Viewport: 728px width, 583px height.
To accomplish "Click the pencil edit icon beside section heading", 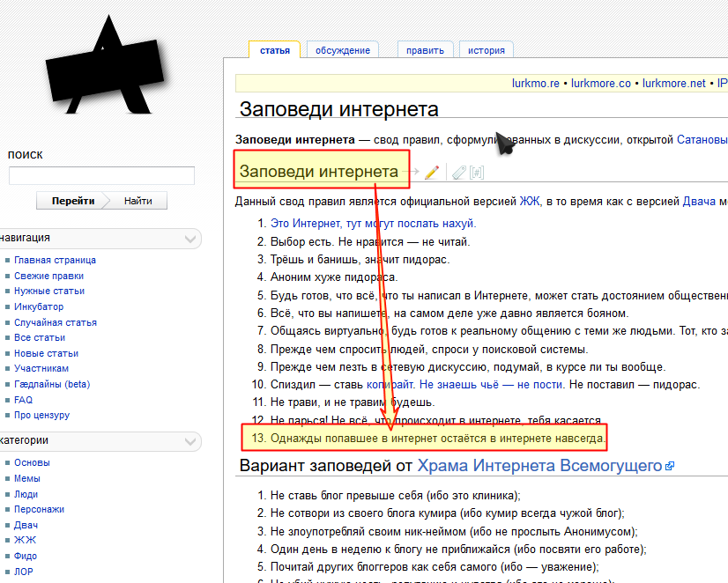I will (432, 172).
